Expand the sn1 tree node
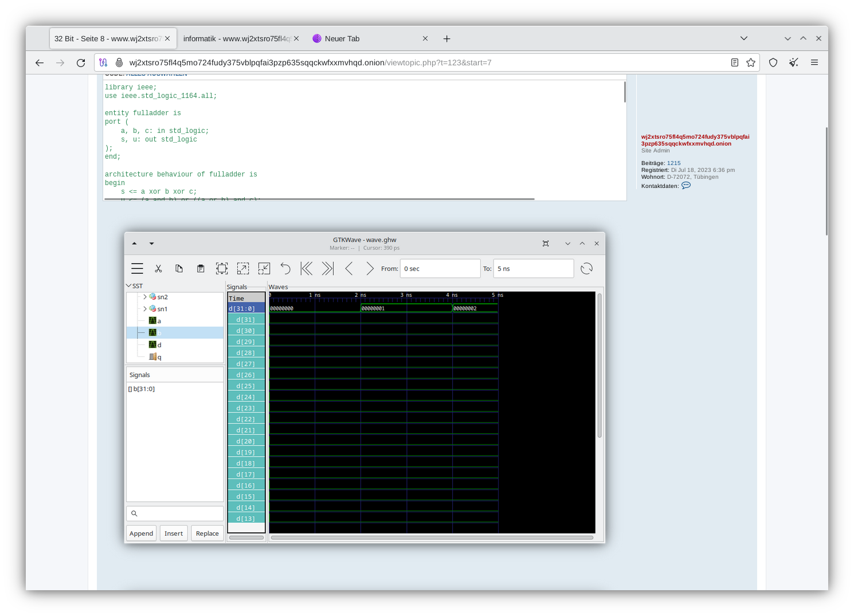The height and width of the screenshot is (616, 854). [145, 309]
